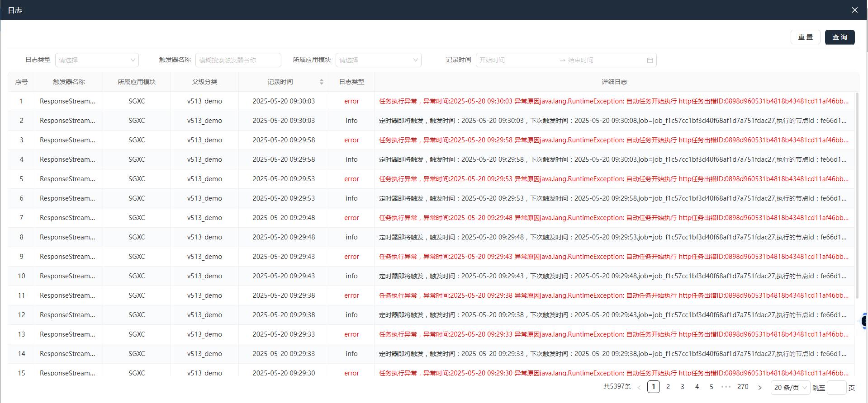
Task: Click the floating help icon at right edge
Action: click(864, 321)
